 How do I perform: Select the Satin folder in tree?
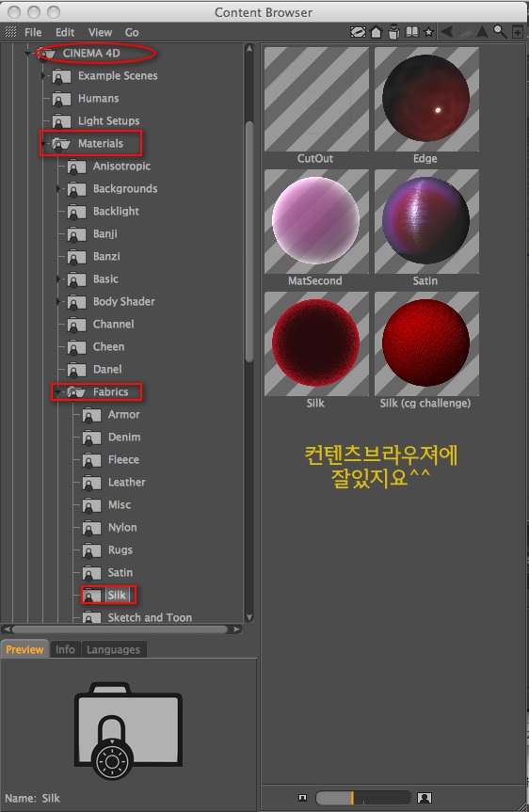[120, 573]
